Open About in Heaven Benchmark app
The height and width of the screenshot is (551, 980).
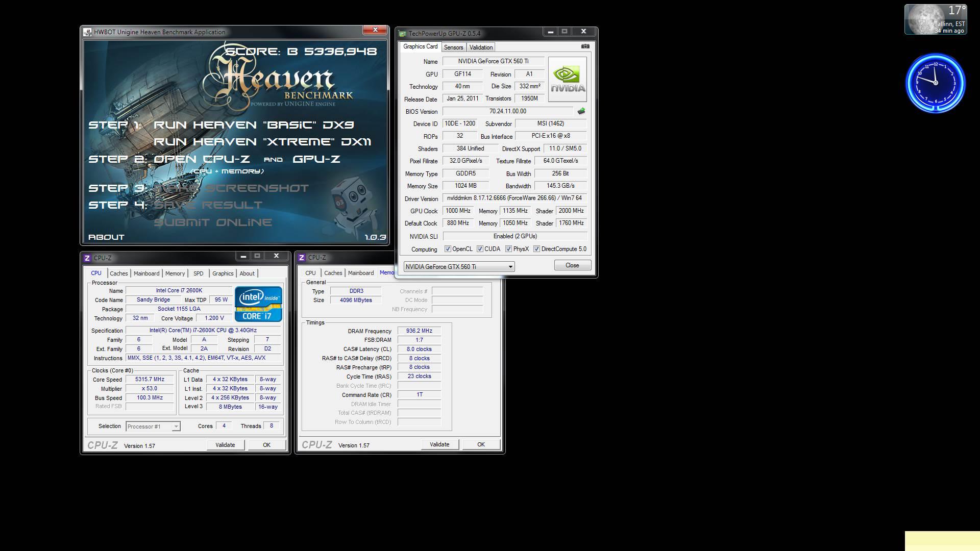(x=106, y=237)
